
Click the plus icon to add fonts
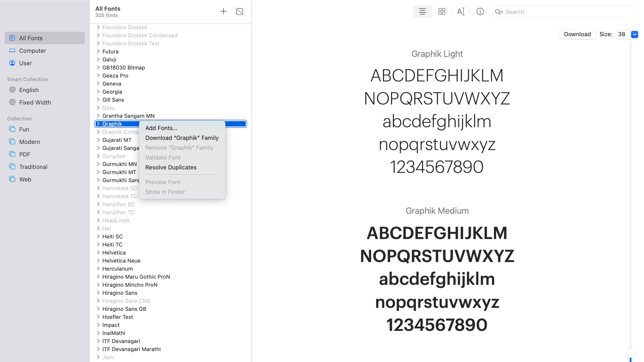coord(223,11)
